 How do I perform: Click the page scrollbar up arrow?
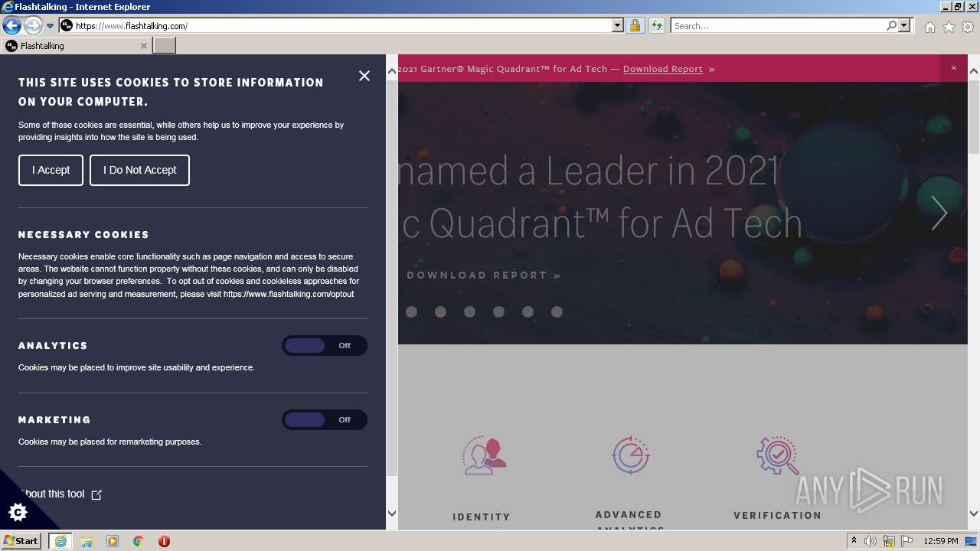click(x=974, y=71)
